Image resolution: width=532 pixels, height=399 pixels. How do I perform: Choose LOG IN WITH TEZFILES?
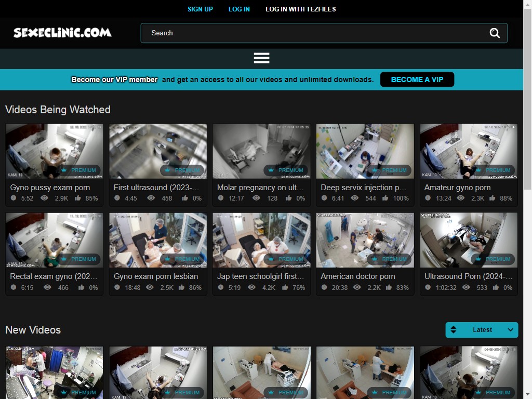[x=301, y=9]
